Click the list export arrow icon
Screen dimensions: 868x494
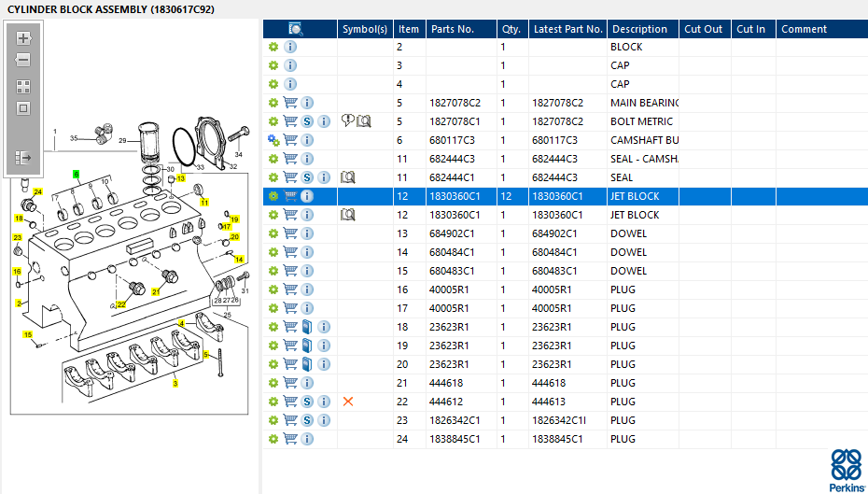coord(22,159)
